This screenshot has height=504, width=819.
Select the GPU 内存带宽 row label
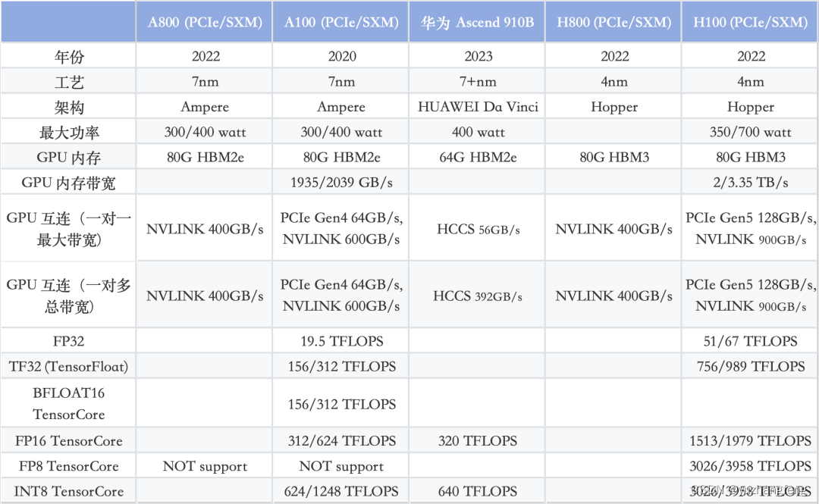tap(69, 183)
